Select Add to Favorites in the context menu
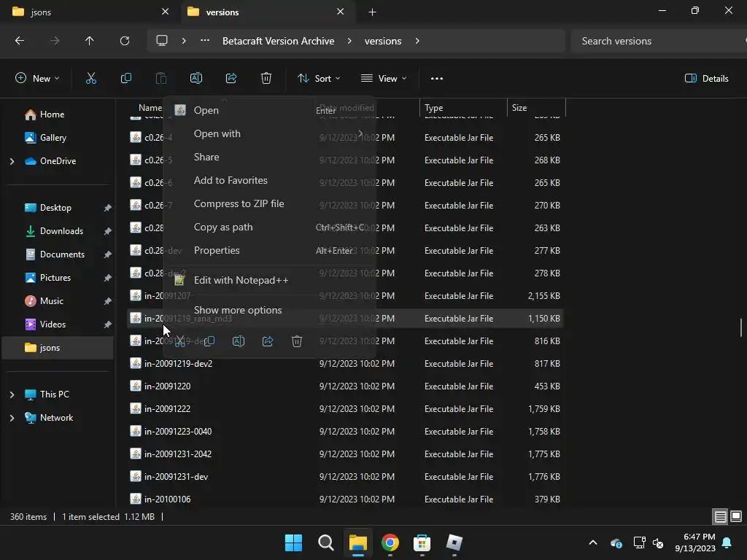The image size is (747, 560). [269, 181]
